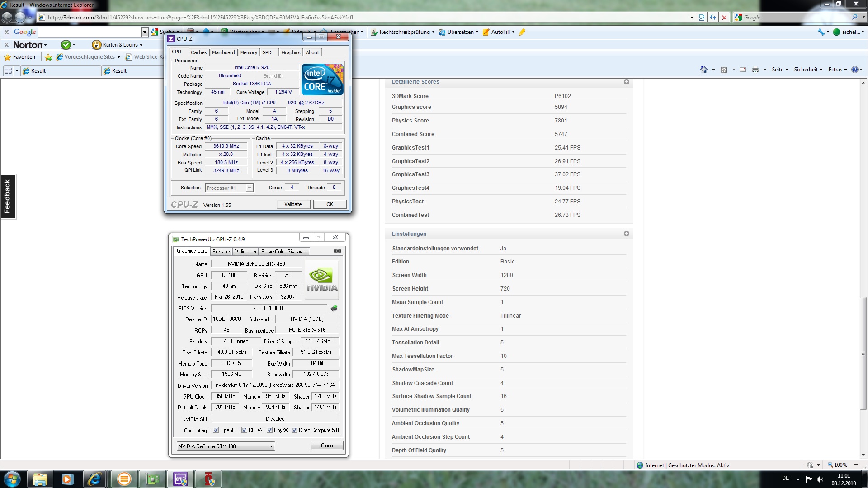The width and height of the screenshot is (868, 488).
Task: Open Windows Start menu orb
Action: 12,479
